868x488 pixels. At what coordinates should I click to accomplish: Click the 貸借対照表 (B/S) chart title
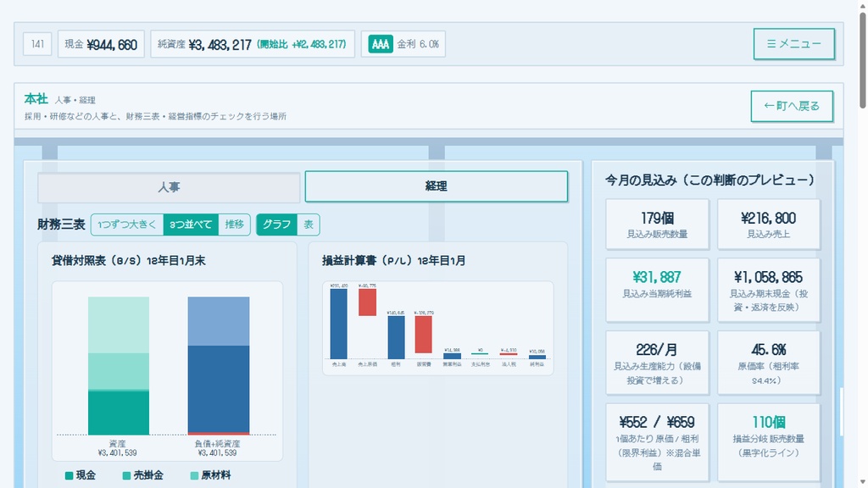[x=129, y=261]
